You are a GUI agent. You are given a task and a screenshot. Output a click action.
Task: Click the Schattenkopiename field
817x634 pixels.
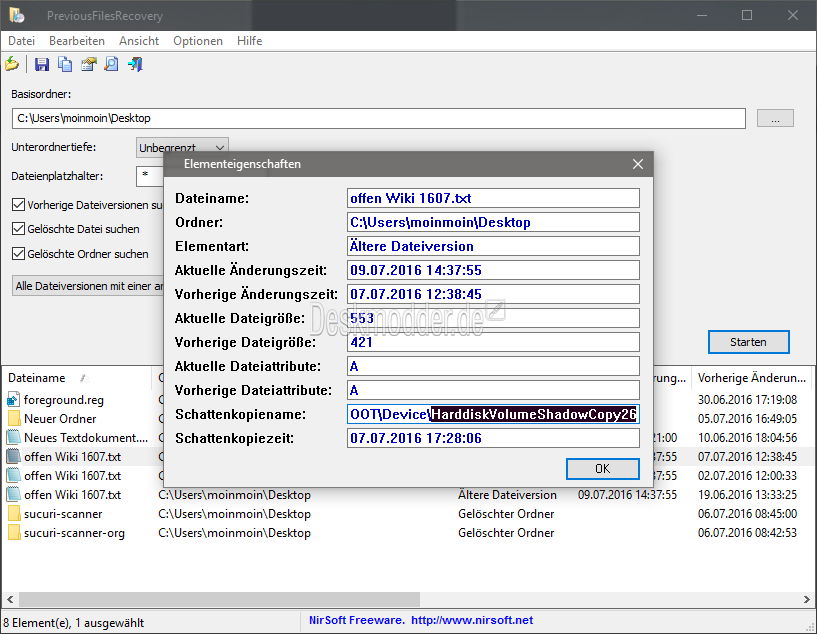coord(493,414)
